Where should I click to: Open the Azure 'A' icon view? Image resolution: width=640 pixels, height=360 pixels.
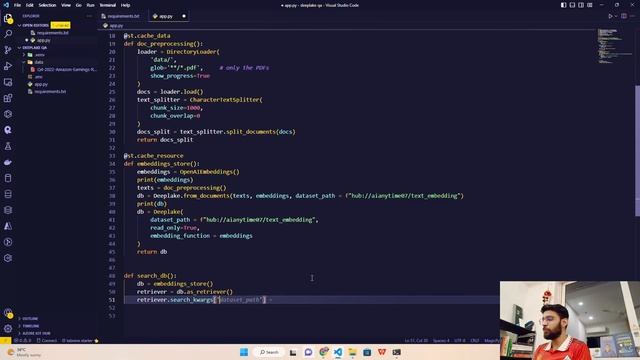tap(8, 226)
